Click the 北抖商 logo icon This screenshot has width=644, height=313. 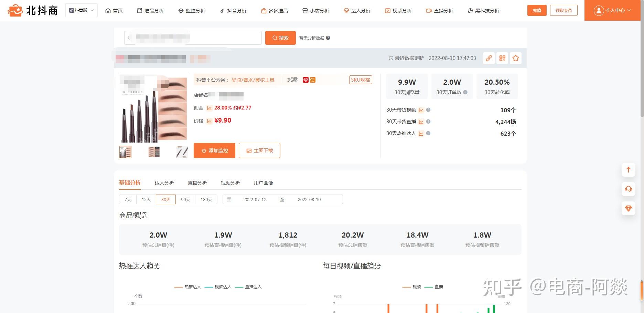[x=15, y=10]
